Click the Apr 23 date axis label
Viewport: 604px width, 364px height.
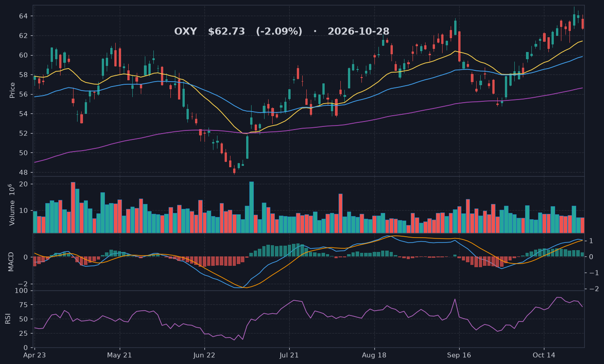[x=35, y=355]
